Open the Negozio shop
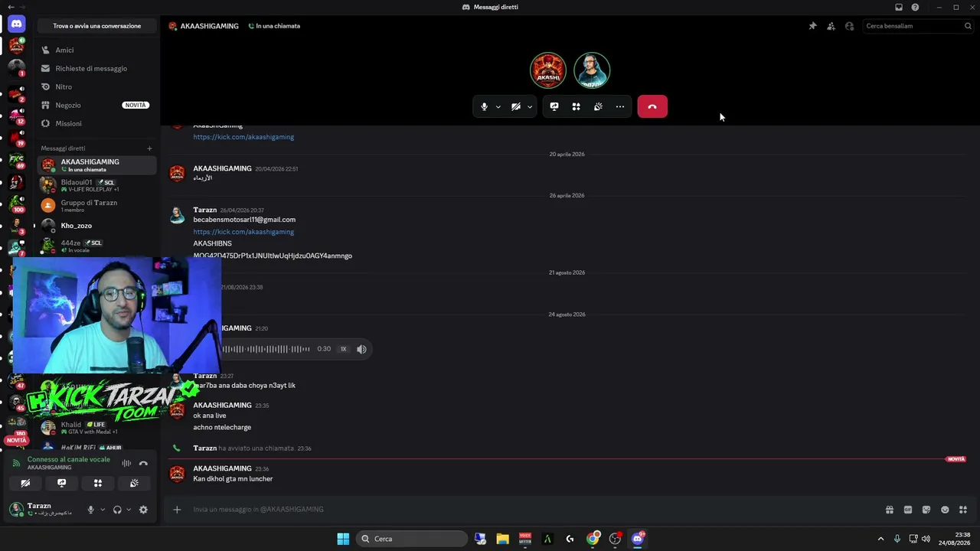The height and width of the screenshot is (551, 980). point(96,105)
